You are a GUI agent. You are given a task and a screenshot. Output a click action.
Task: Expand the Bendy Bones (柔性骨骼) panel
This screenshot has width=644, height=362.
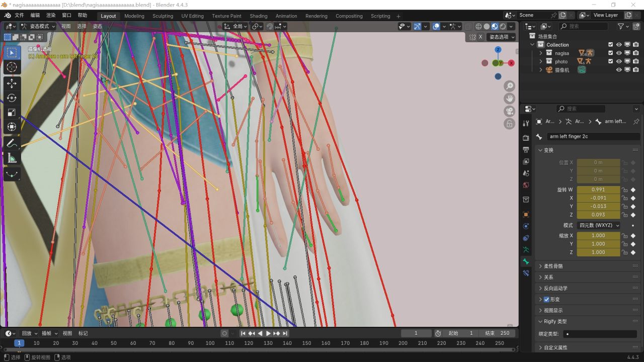coord(553,266)
